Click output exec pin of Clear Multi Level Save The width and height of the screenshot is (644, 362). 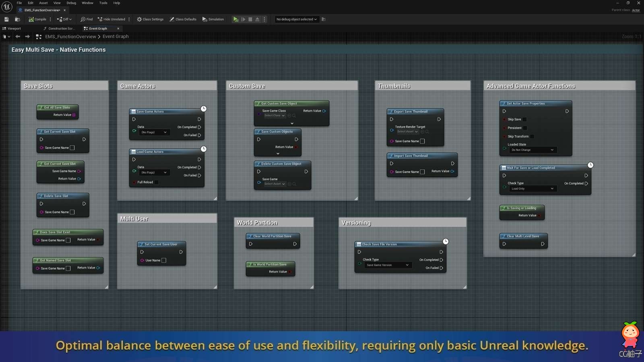pos(543,244)
